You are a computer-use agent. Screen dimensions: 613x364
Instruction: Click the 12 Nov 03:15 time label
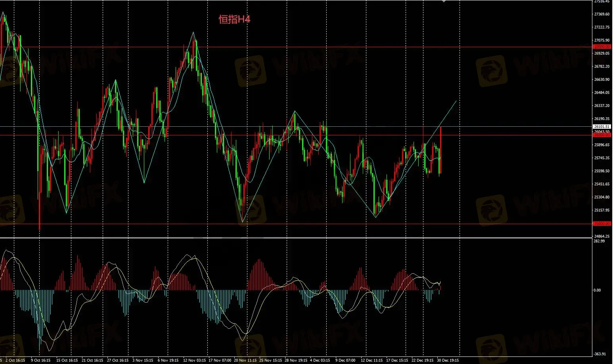click(x=194, y=360)
